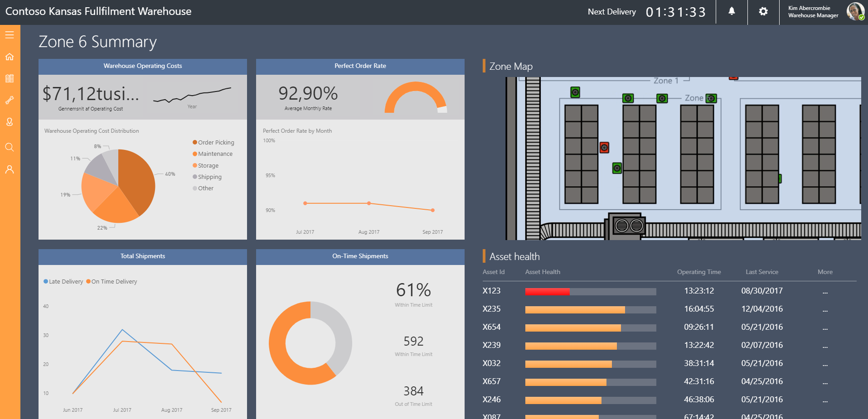Click the On-Time Shipments card header

(x=360, y=256)
